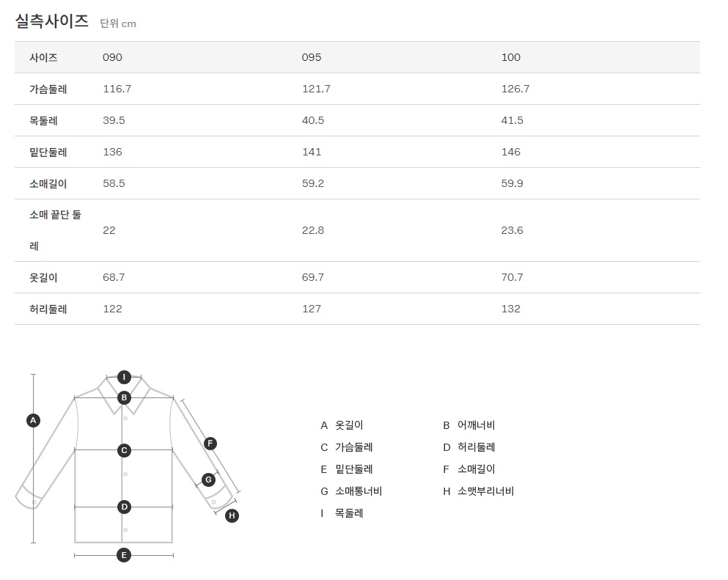
Task: Select the 목둘레 row label
Action: (x=43, y=120)
